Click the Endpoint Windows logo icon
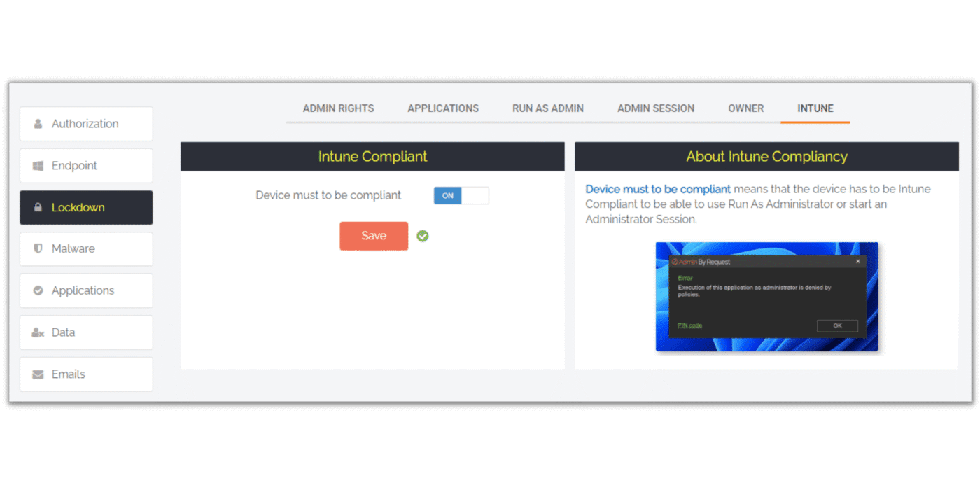Screen dimensions: 980x485 tap(38, 166)
